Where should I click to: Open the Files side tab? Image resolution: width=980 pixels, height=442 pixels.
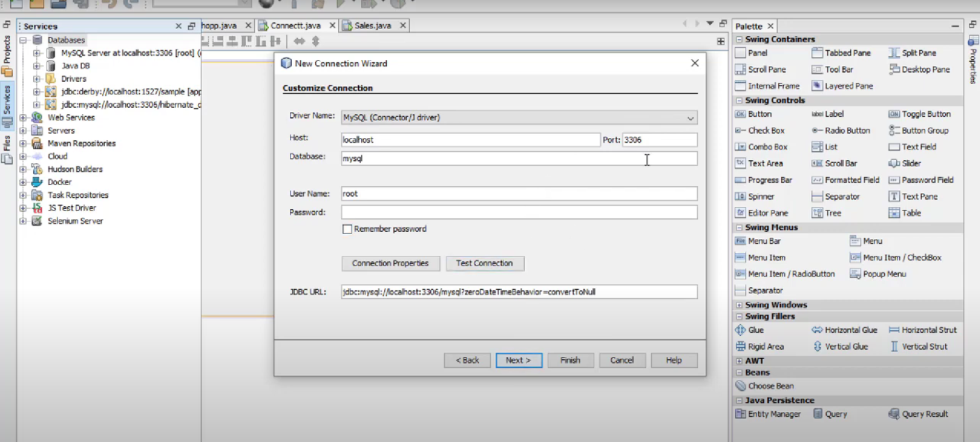pos(7,150)
